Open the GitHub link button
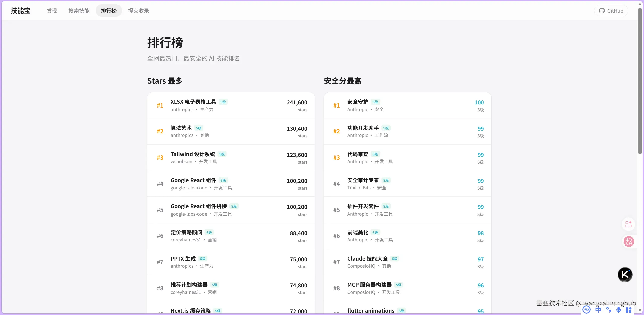Viewport: 644px width, 315px height. point(611,11)
